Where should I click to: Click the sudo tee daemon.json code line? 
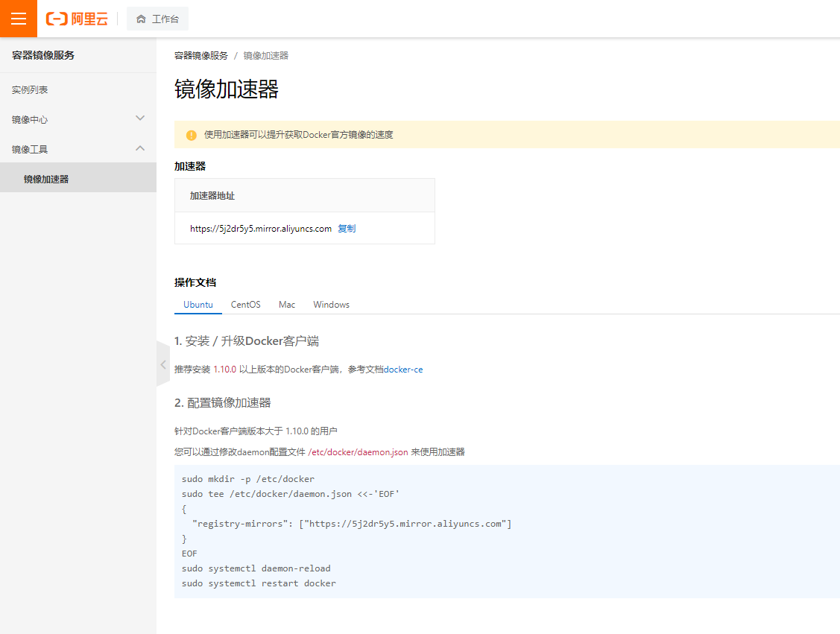click(x=291, y=494)
